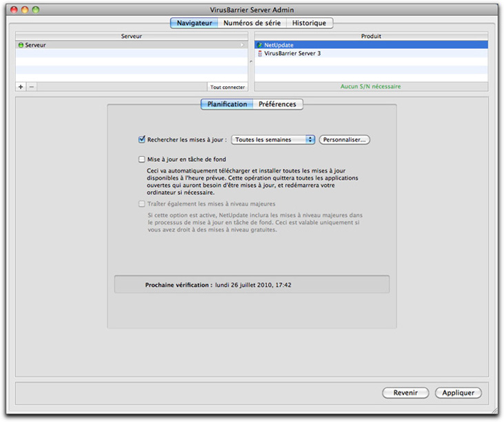Close the VirusBarrier Server Admin window
This screenshot has width=504, height=422.
click(14, 10)
